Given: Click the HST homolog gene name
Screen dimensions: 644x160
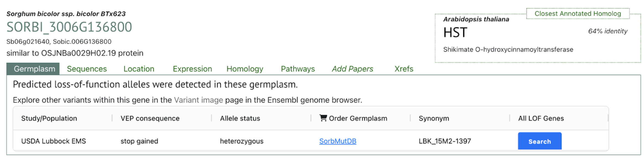Looking at the screenshot, I should point(455,33).
